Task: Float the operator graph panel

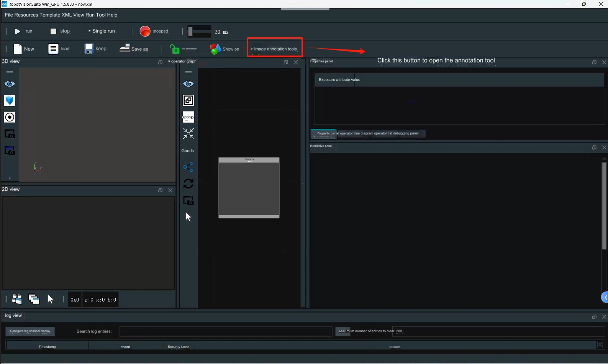Action: click(x=286, y=62)
